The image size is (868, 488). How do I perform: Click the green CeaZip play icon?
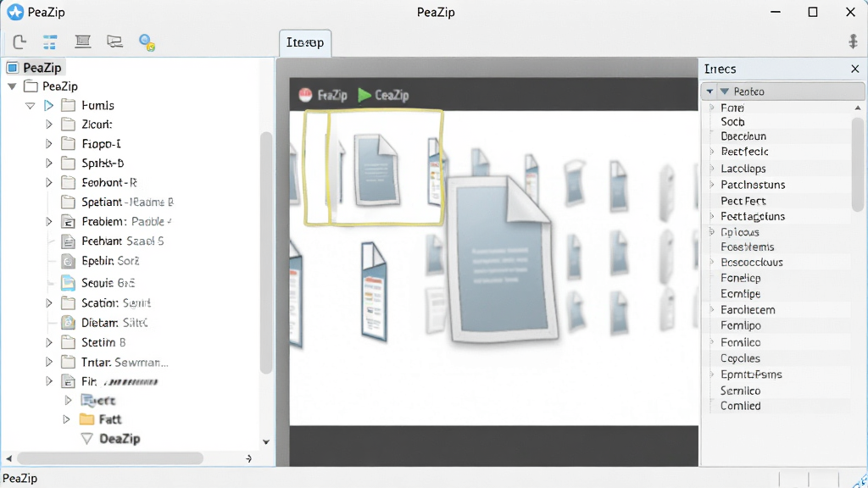pos(364,95)
